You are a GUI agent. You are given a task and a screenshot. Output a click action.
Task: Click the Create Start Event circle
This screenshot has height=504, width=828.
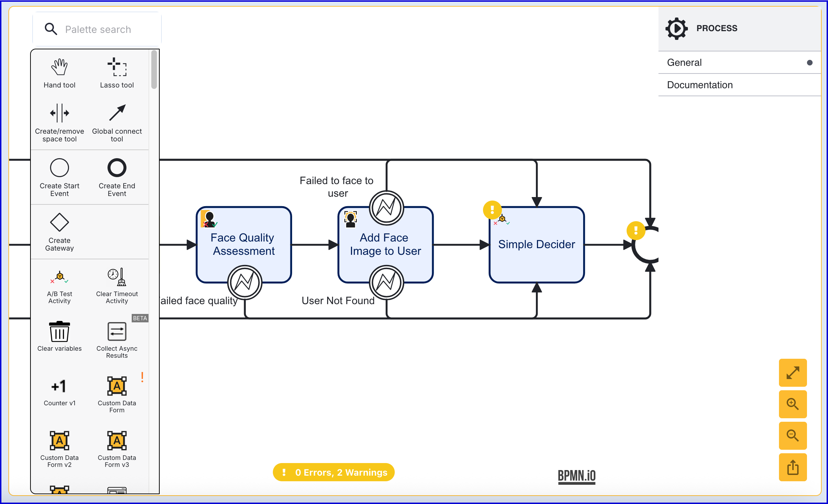(x=59, y=168)
